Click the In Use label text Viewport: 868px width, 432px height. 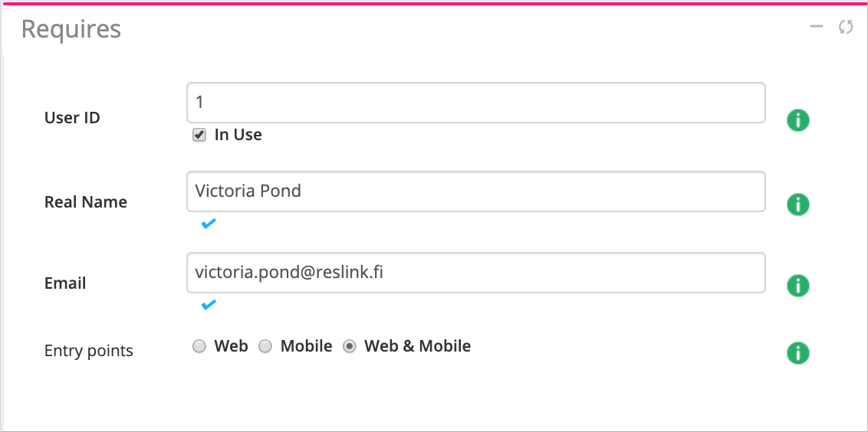tap(238, 135)
